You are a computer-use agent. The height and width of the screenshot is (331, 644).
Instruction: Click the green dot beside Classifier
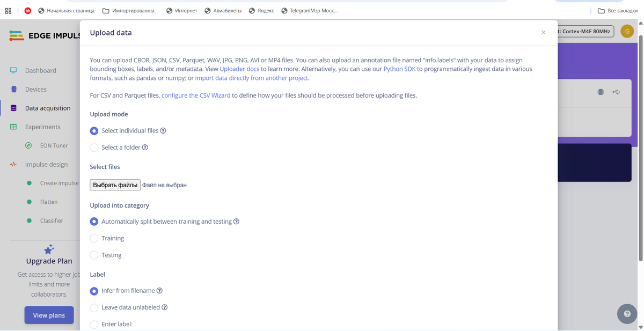pos(29,220)
